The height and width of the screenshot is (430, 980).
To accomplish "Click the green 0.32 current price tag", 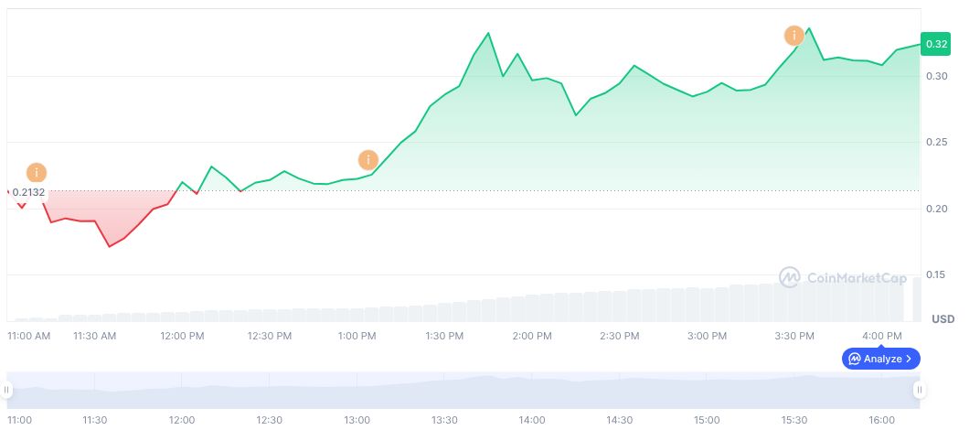I will [x=937, y=44].
